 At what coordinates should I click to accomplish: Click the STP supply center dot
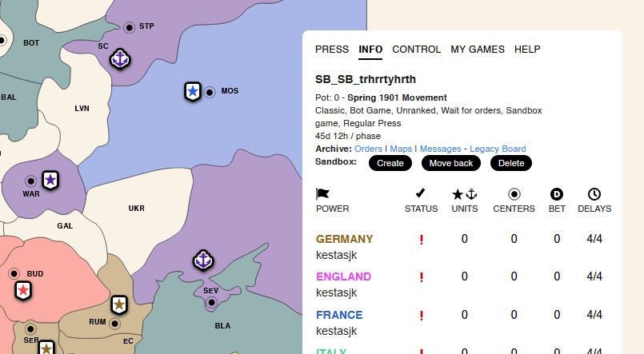tap(130, 27)
